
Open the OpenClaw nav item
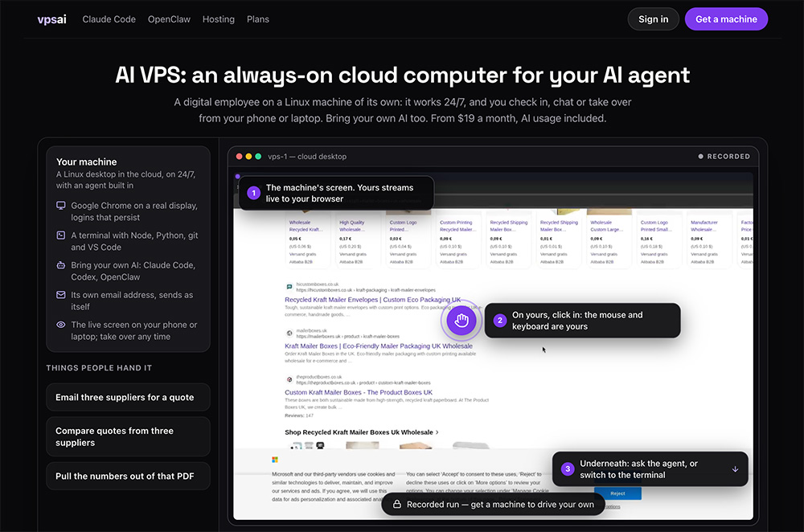(x=169, y=19)
